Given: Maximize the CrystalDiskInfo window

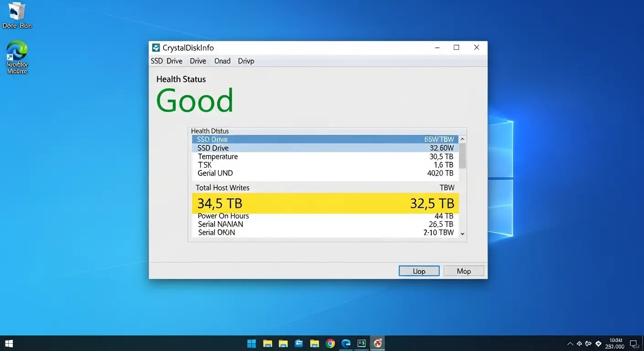Looking at the screenshot, I should pos(456,48).
